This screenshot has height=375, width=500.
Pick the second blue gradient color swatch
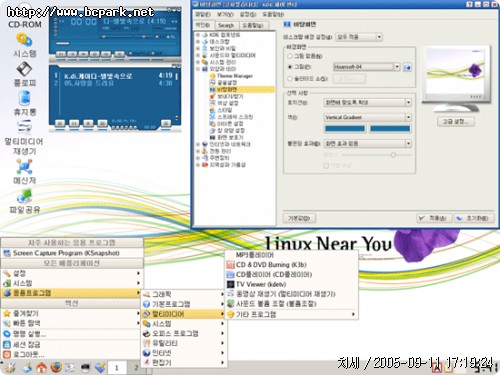pos(390,129)
